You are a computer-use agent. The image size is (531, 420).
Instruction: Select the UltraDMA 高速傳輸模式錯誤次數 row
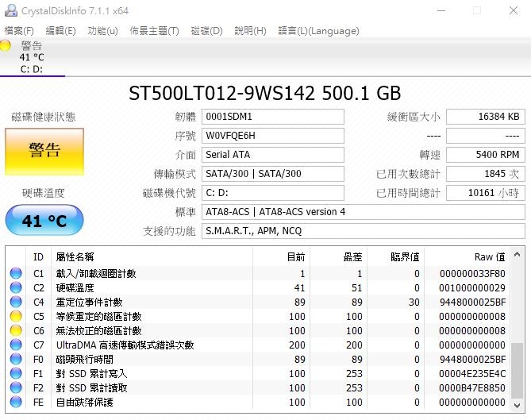coord(258,345)
